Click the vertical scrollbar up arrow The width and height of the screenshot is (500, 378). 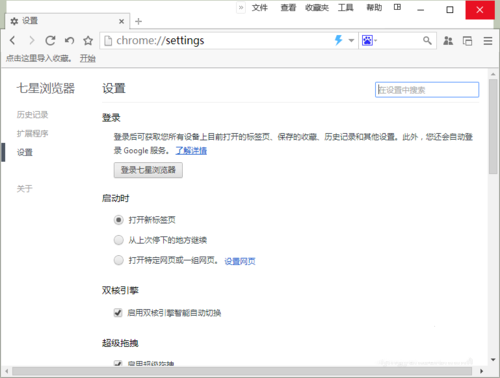(493, 74)
